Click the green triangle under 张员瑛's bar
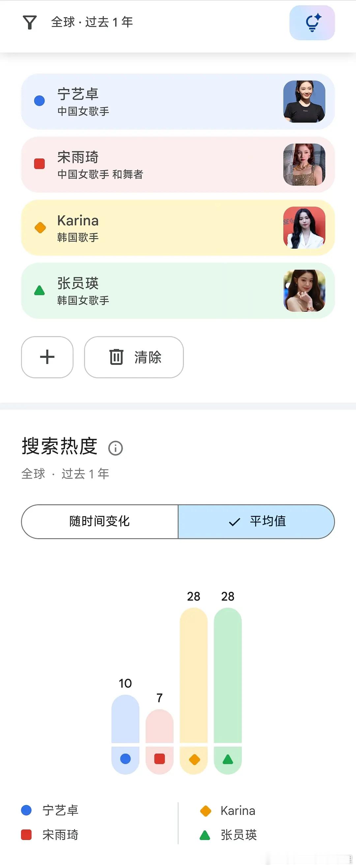356x868 pixels. pyautogui.click(x=228, y=759)
